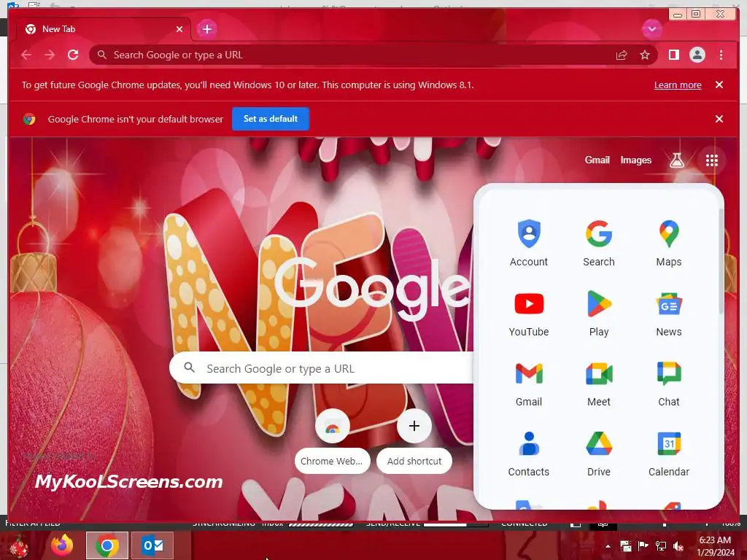Open Maps from the Google apps grid
This screenshot has width=747, height=560.
669,243
